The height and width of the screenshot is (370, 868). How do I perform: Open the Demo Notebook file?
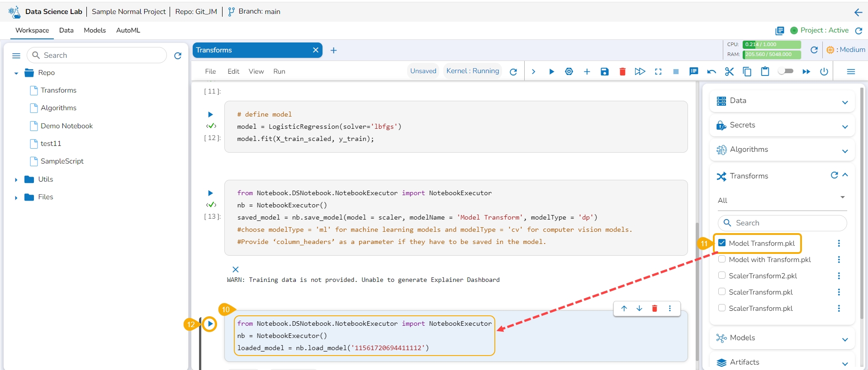pyautogui.click(x=66, y=126)
